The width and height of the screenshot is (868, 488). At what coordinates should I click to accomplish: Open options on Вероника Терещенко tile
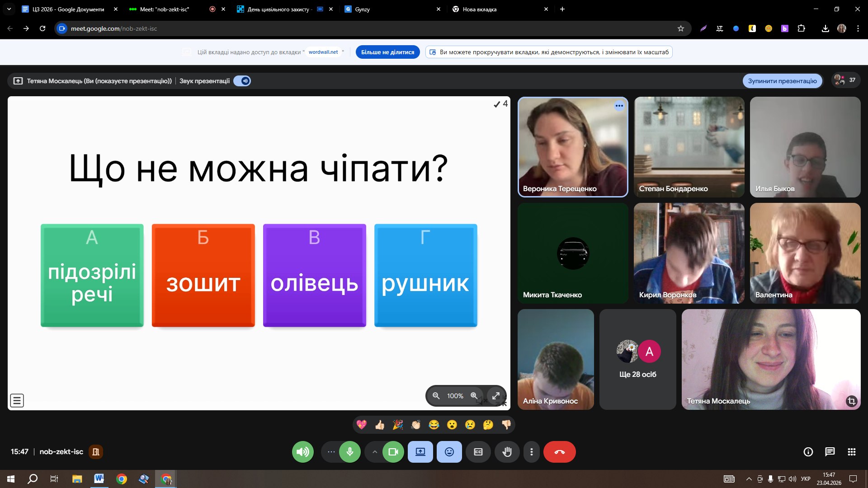619,106
